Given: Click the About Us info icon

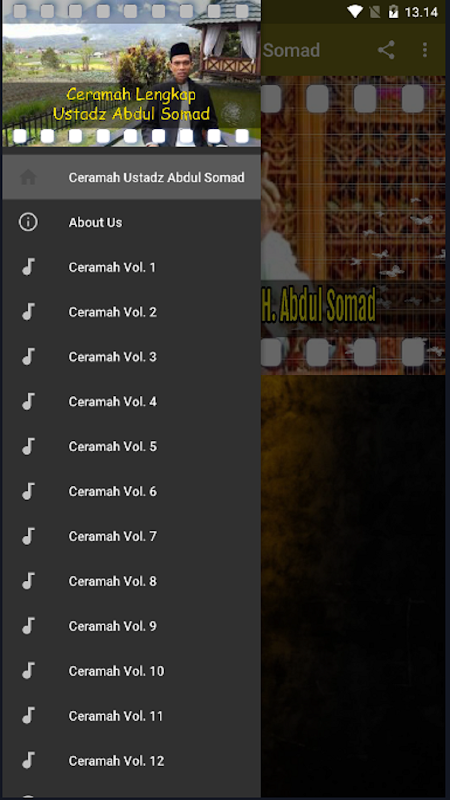Looking at the screenshot, I should pyautogui.click(x=28, y=222).
